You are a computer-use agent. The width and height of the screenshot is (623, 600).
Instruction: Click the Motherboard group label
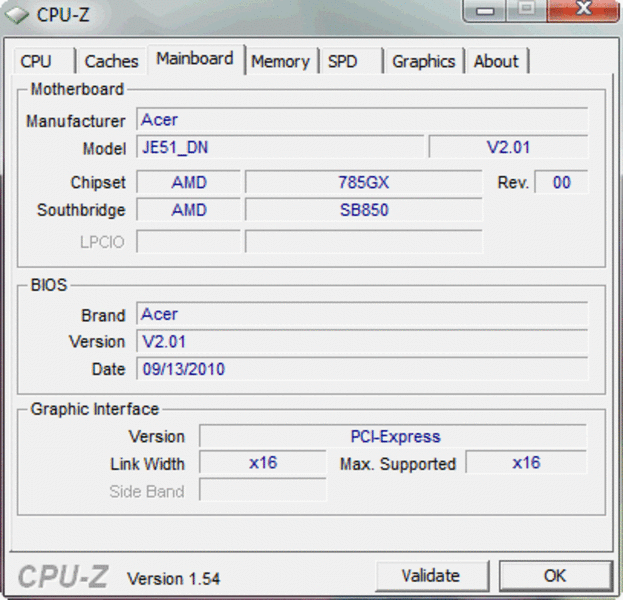(x=77, y=89)
